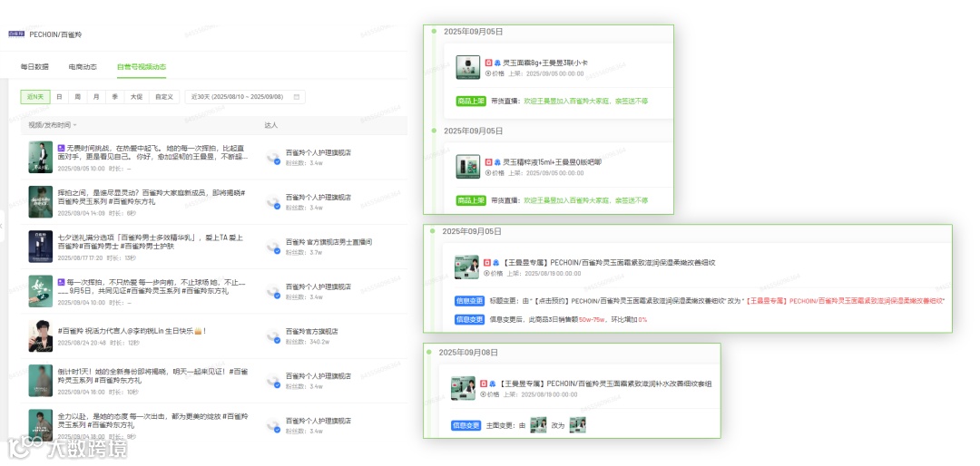Screen dimensions: 980x466
Task: Open thumbnail of 每一次挥拍 video
Action: [41, 291]
